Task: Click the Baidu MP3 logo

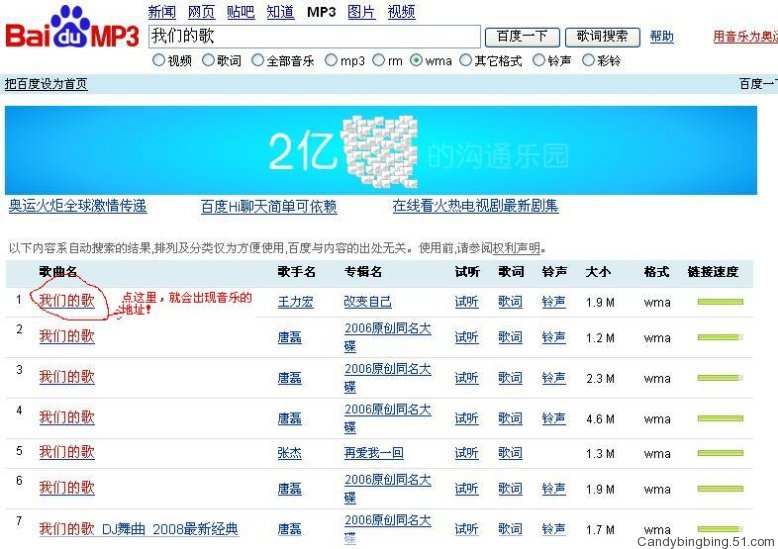Action: click(x=72, y=27)
